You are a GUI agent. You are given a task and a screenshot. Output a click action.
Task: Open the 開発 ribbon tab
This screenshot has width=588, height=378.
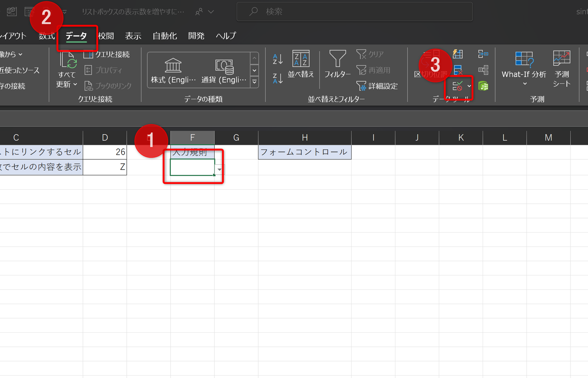tap(196, 36)
